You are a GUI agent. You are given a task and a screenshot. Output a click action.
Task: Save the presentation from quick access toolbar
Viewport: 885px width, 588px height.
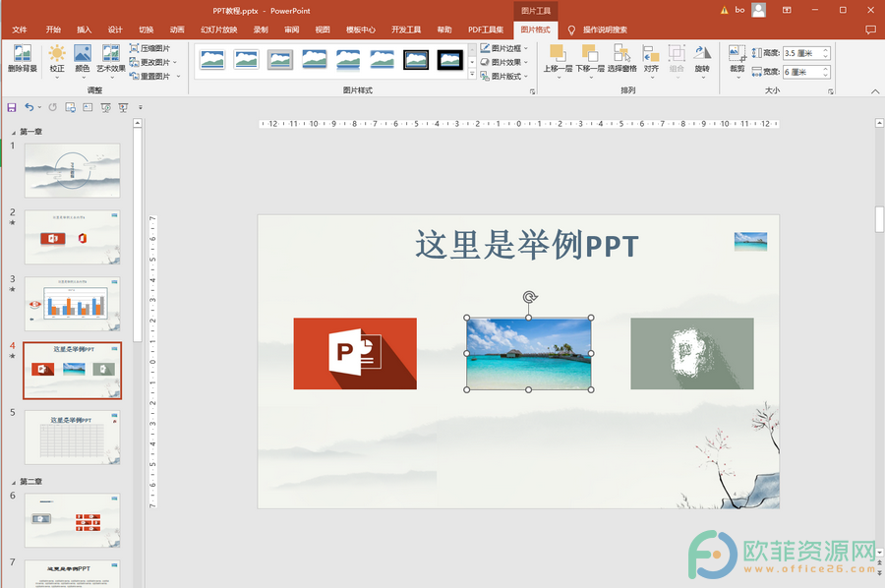[x=12, y=107]
